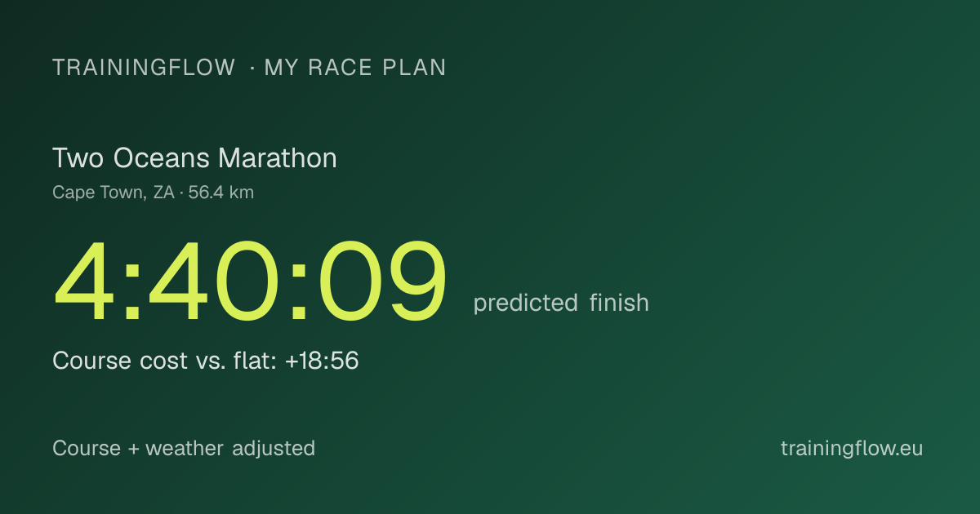
Task: Click the Two Oceans Marathon race title
Action: [194, 158]
